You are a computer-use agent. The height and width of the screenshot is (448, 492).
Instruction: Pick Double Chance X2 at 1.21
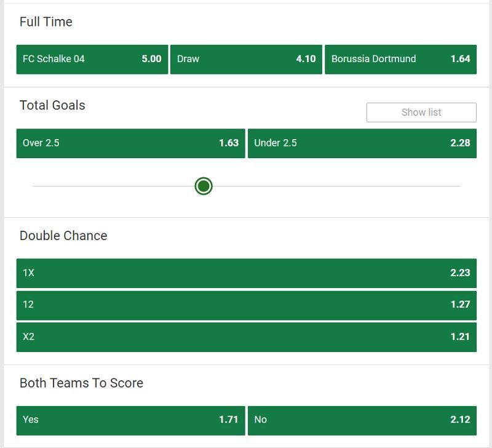[x=247, y=337]
